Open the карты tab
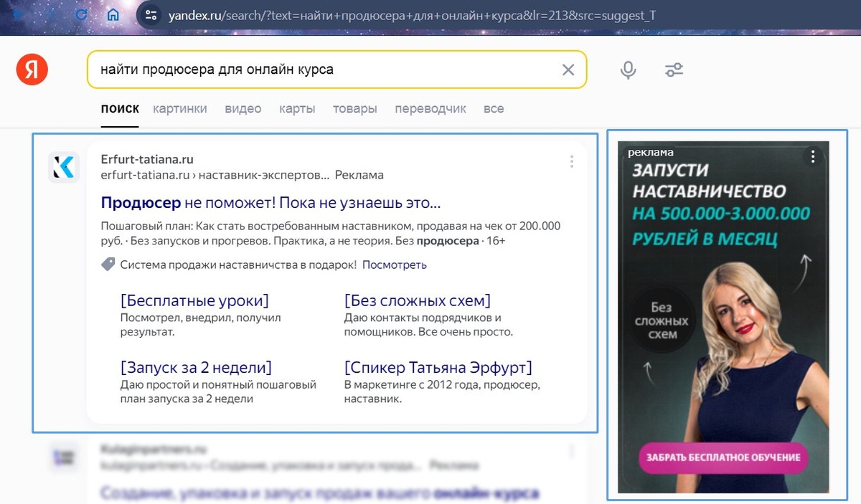Image resolution: width=861 pixels, height=504 pixels. (297, 109)
